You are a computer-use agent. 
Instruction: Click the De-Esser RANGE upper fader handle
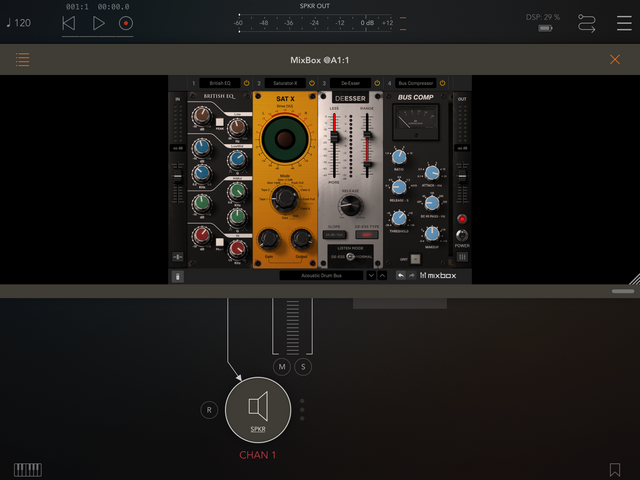click(367, 135)
